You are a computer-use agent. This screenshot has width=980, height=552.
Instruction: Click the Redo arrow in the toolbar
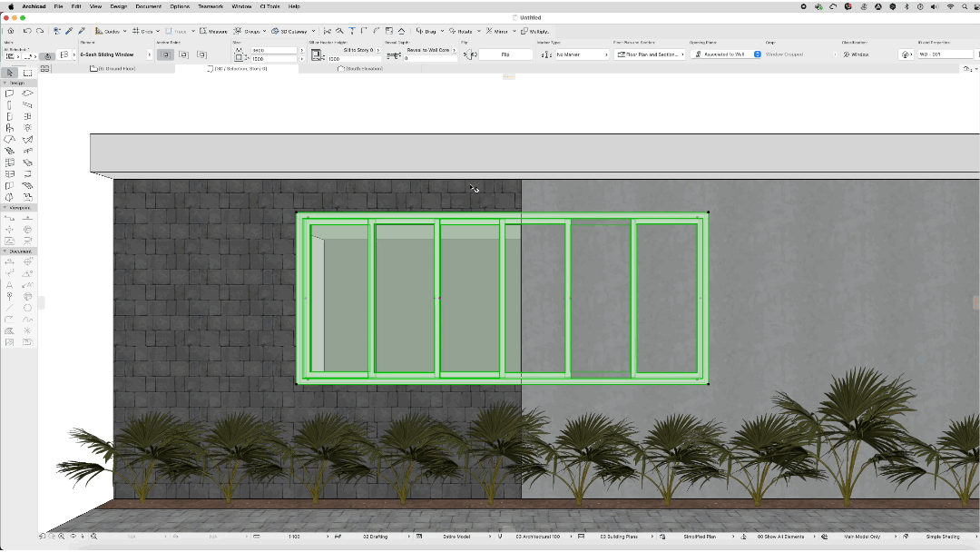[x=40, y=31]
